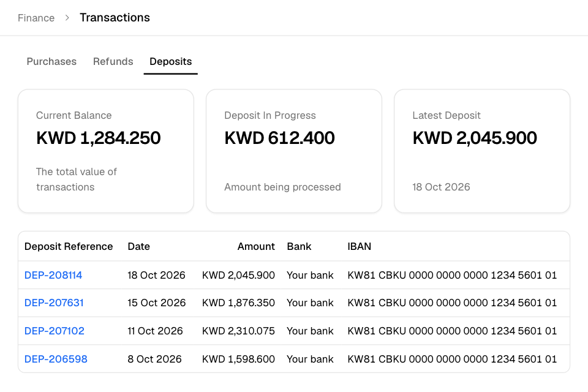
Task: Select the Deposits tab
Action: (171, 61)
